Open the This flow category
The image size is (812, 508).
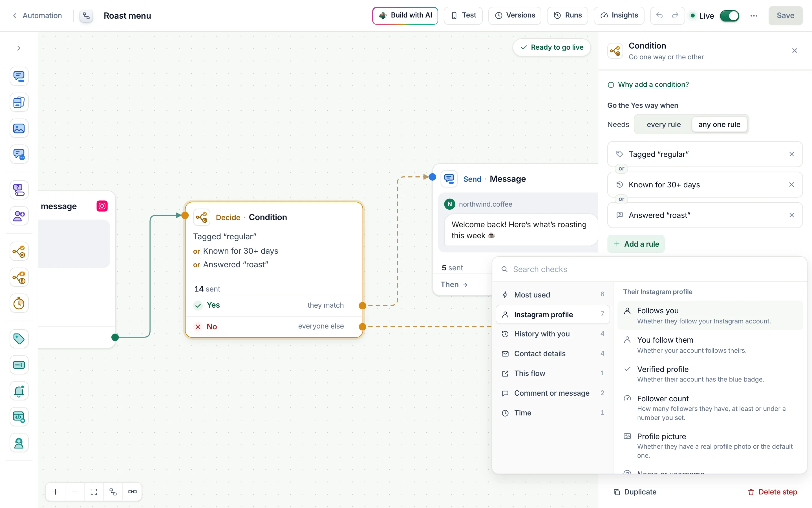[x=553, y=373]
